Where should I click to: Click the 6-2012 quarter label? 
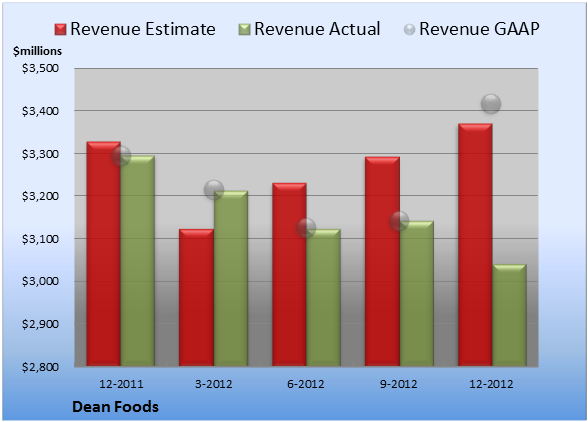[x=306, y=384]
